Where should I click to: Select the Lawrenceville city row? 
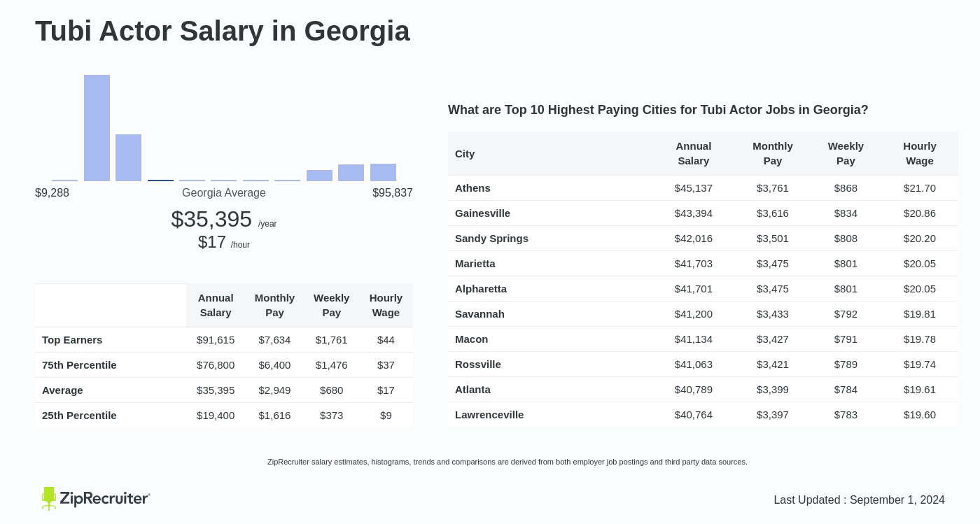[x=703, y=414]
